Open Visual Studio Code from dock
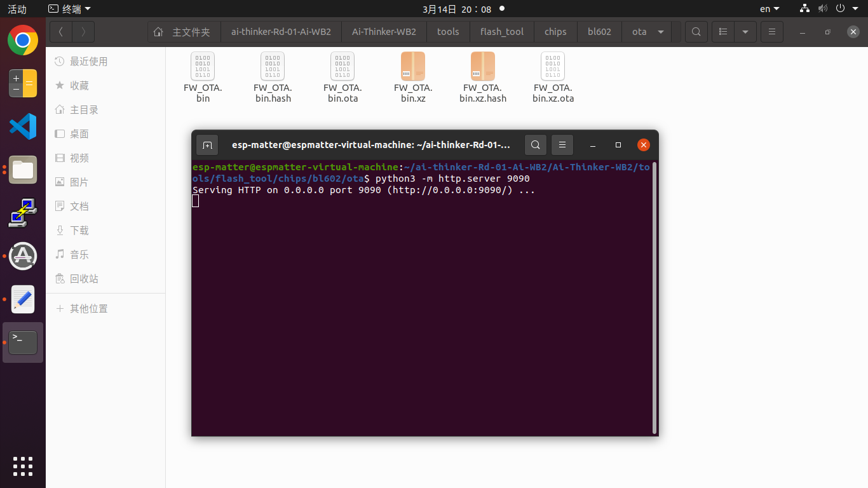868x488 pixels. (x=23, y=126)
